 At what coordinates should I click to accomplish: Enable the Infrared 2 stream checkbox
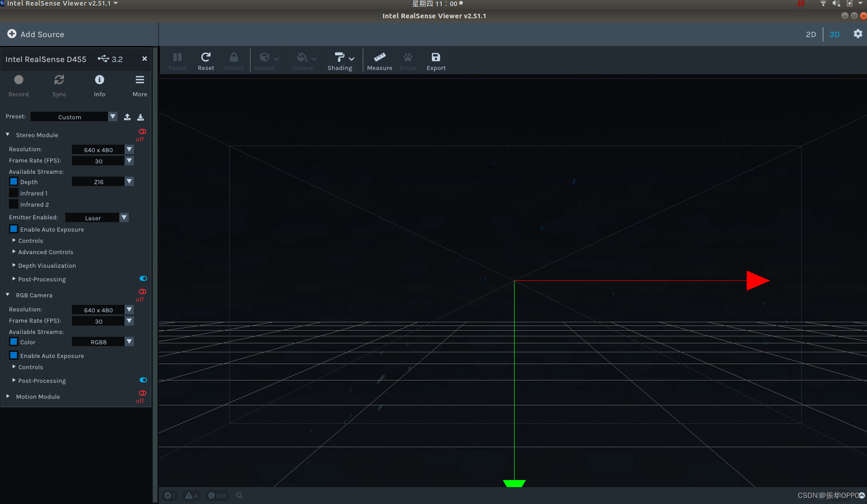click(14, 204)
